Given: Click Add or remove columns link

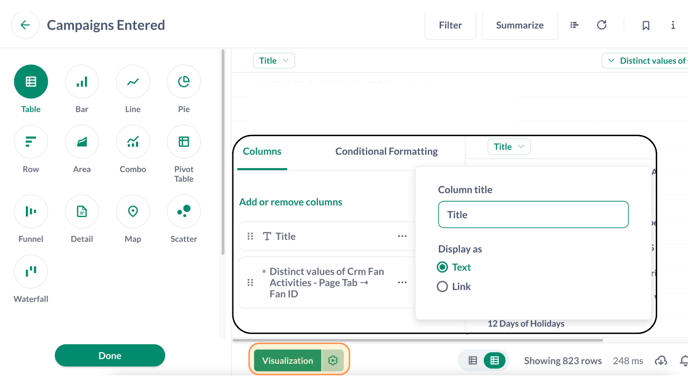Looking at the screenshot, I should tap(290, 202).
